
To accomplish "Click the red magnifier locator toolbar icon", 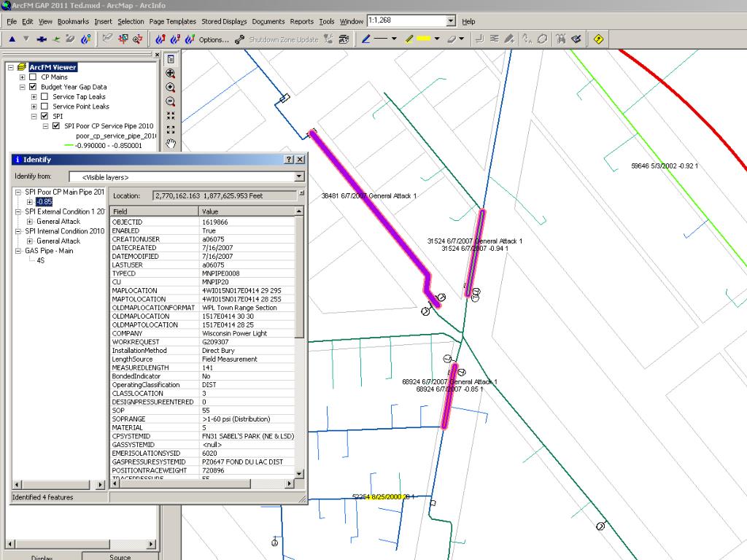I will coord(138,39).
